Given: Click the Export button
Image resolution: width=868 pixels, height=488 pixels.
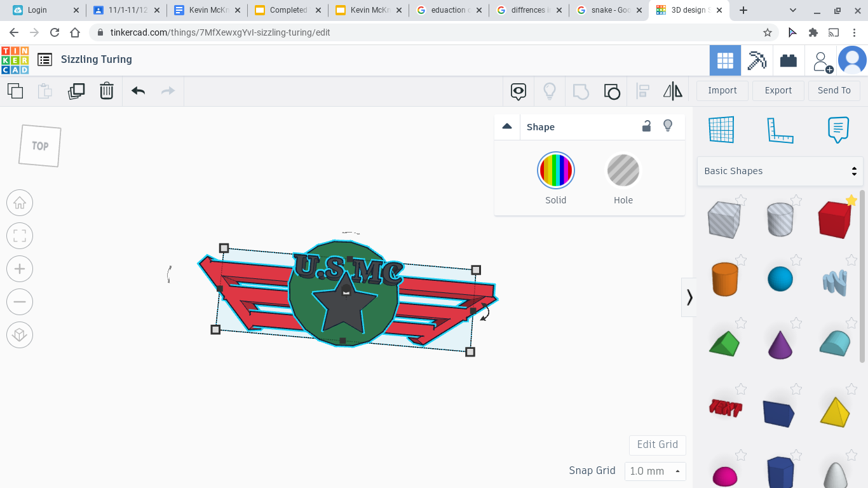Looking at the screenshot, I should (778, 90).
